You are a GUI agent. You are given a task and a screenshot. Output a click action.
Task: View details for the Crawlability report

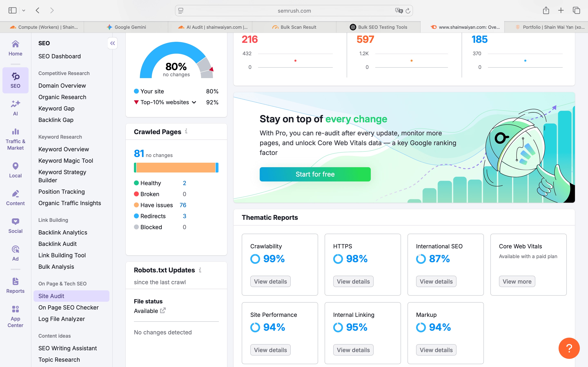(x=270, y=281)
